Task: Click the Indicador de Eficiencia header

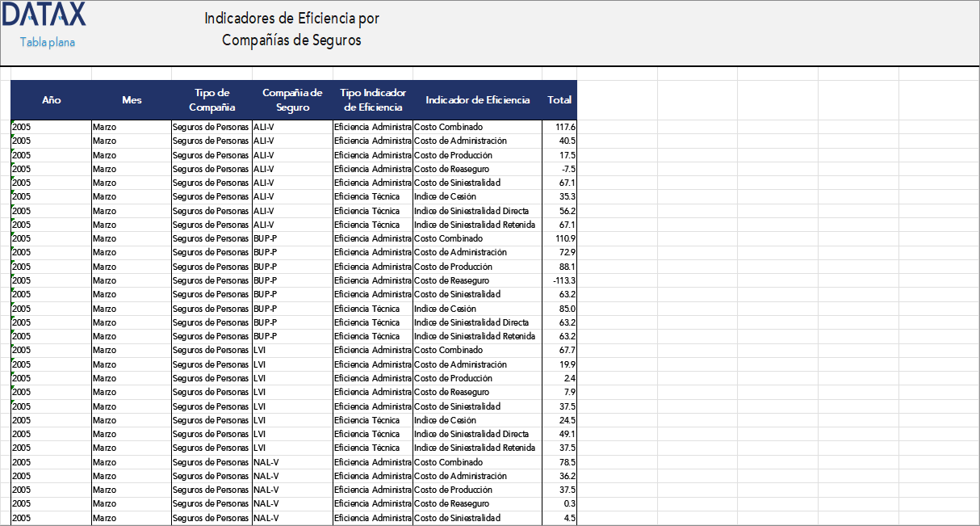Action: pos(477,100)
